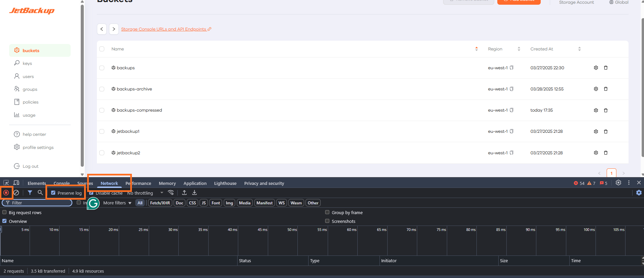Export HAR file with download icon
The height and width of the screenshot is (278, 644).
(194, 193)
